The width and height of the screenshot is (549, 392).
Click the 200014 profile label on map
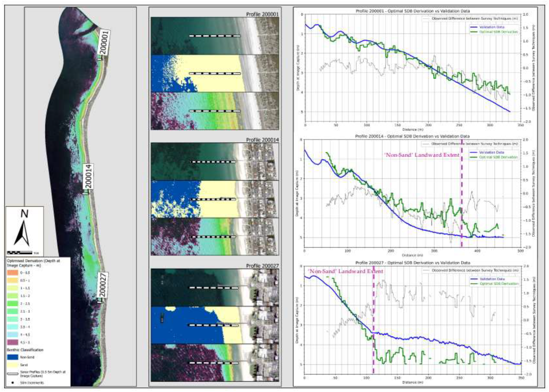(88, 176)
